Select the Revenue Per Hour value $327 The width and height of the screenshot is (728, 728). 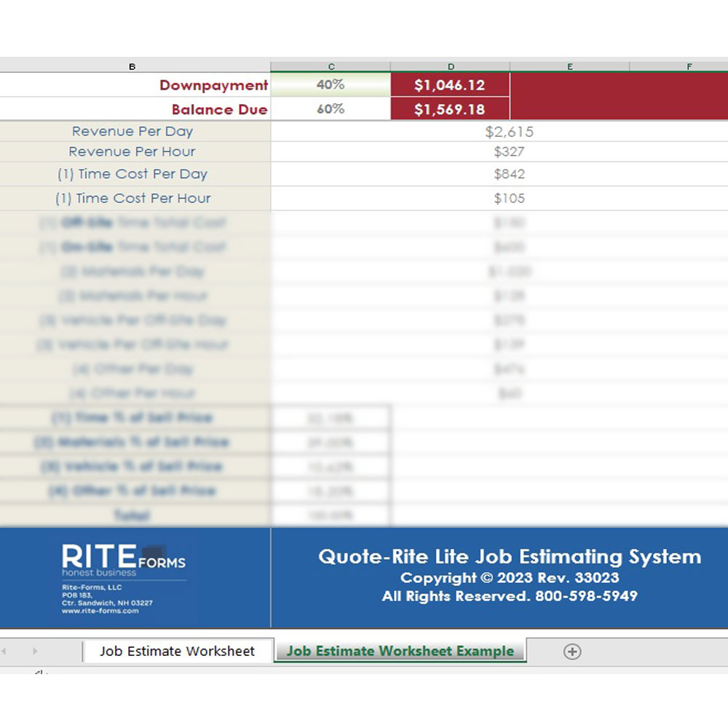tap(512, 151)
